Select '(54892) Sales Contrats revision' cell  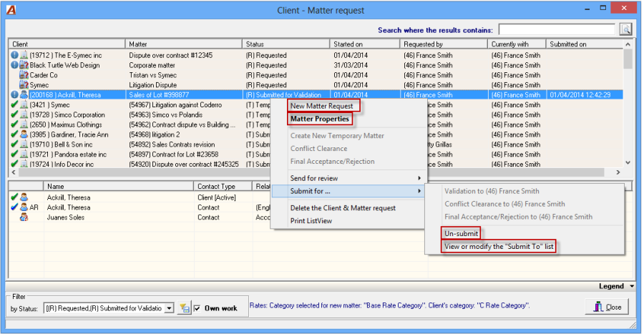coord(172,144)
